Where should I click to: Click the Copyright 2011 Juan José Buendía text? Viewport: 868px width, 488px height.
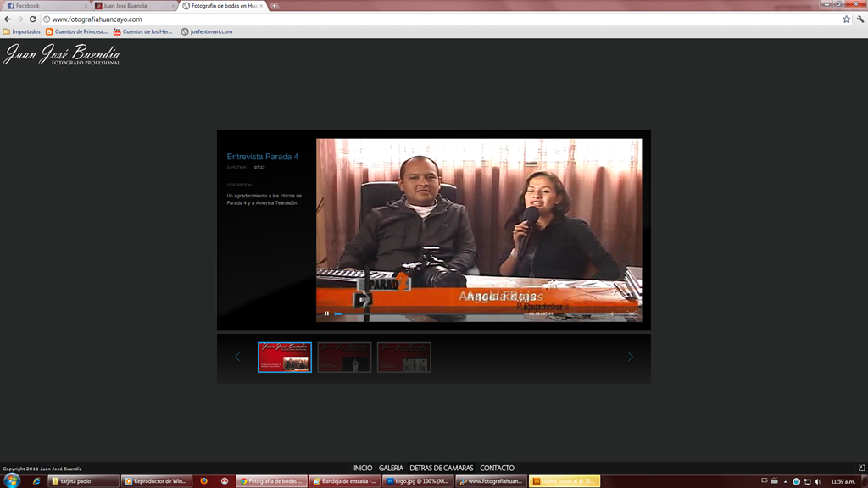(x=42, y=469)
